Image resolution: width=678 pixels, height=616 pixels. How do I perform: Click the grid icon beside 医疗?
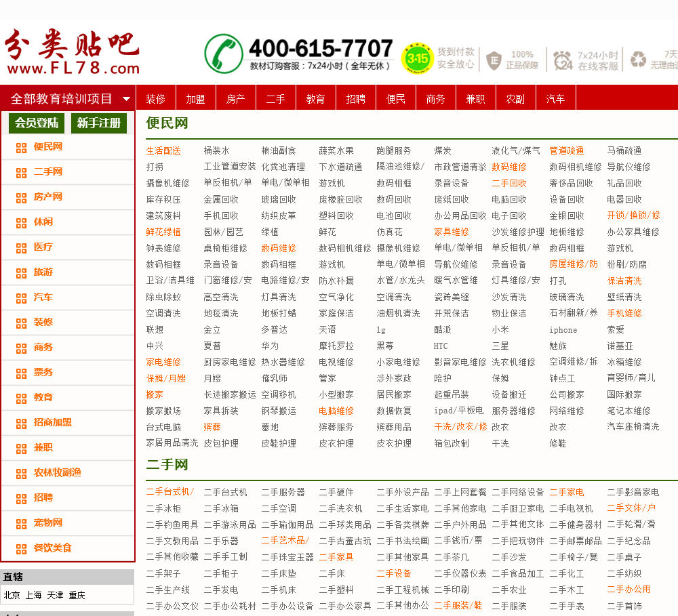tap(21, 248)
